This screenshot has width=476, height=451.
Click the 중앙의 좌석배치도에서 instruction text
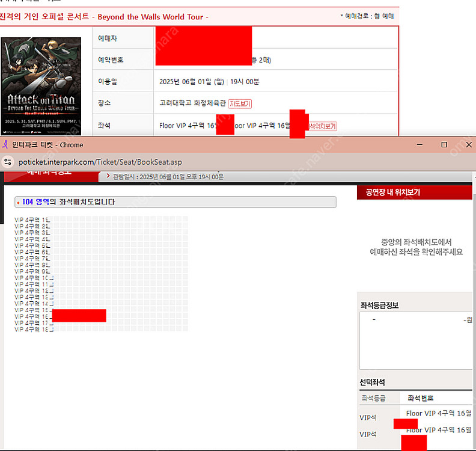416,242
